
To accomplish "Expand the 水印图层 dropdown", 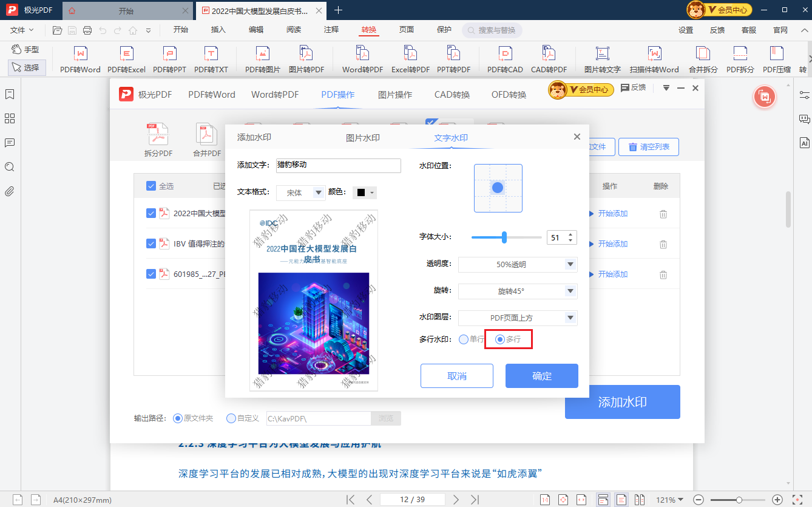I will (x=518, y=318).
